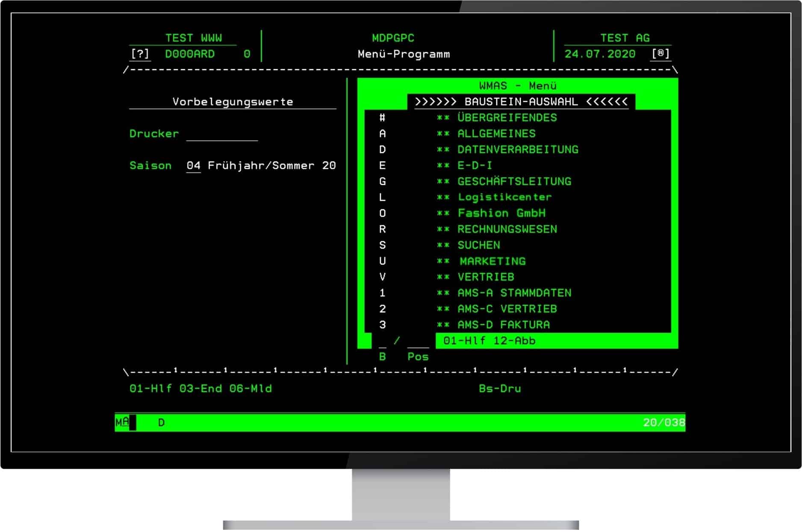
Task: Click the Bs-Dru print screen function
Action: click(x=500, y=389)
